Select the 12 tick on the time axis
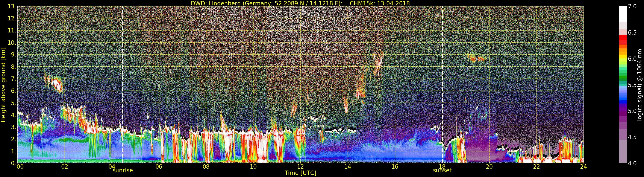 pos(300,167)
